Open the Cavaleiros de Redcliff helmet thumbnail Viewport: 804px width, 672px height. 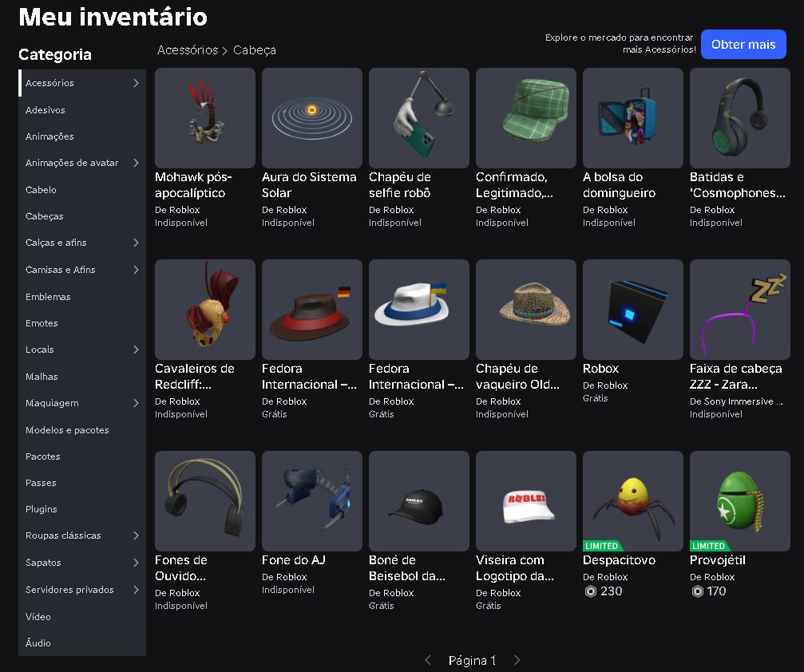(x=205, y=310)
